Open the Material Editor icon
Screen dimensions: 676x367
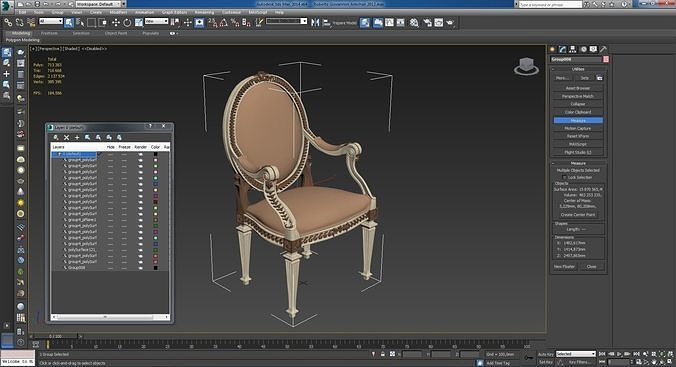point(414,22)
